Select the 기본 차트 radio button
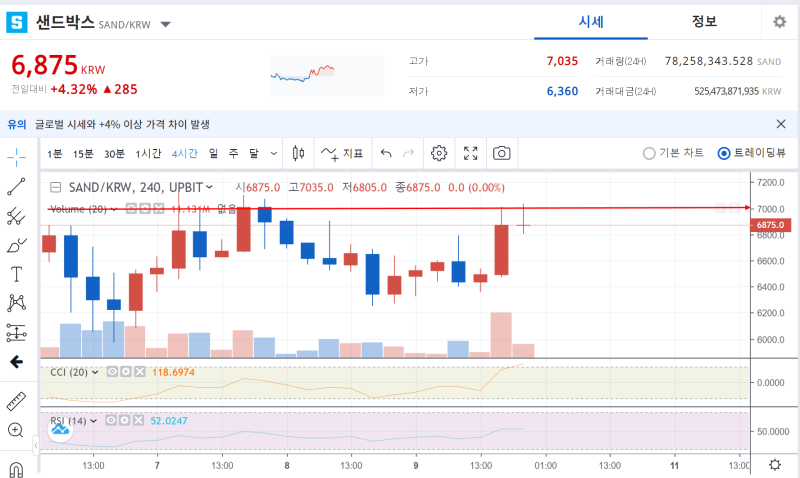 648,153
